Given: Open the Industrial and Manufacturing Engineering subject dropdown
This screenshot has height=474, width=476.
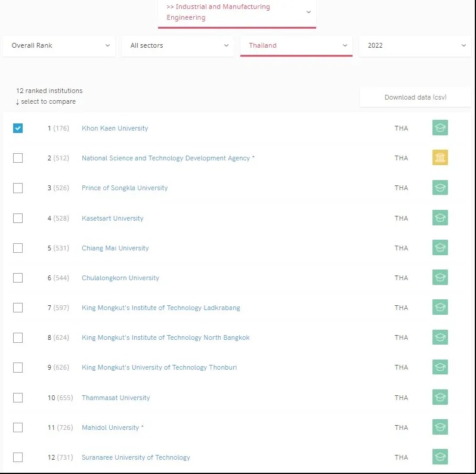Looking at the screenshot, I should tap(237, 13).
